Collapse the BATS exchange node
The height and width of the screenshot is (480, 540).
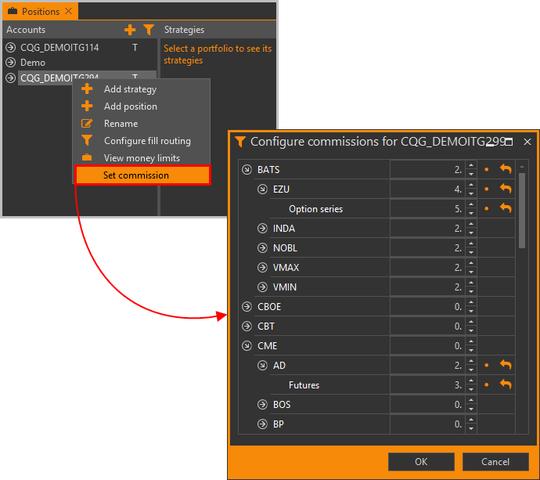pyautogui.click(x=247, y=169)
